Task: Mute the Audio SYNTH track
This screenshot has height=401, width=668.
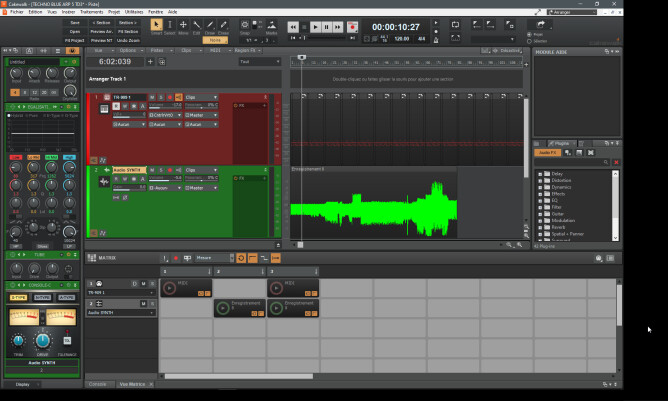Action: (152, 170)
